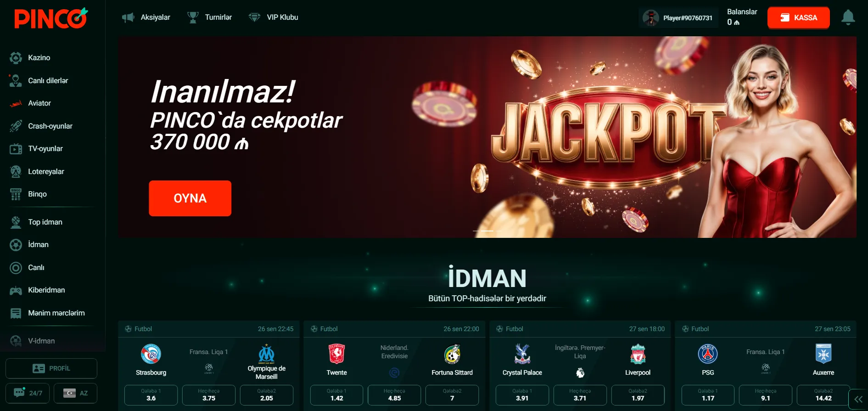868x411 pixels.
Task: Select Qələbə 1 odds 3.6 for Strasbourg
Action: (151, 395)
